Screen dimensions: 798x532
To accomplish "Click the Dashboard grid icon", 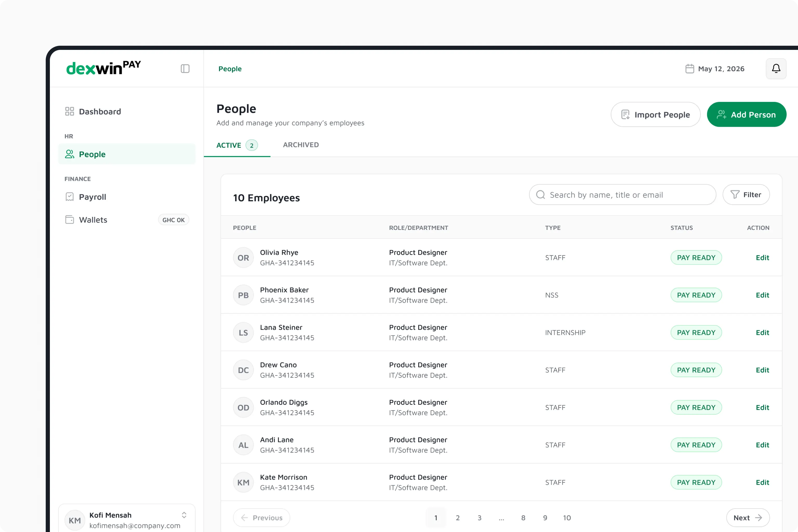I will click(x=70, y=111).
